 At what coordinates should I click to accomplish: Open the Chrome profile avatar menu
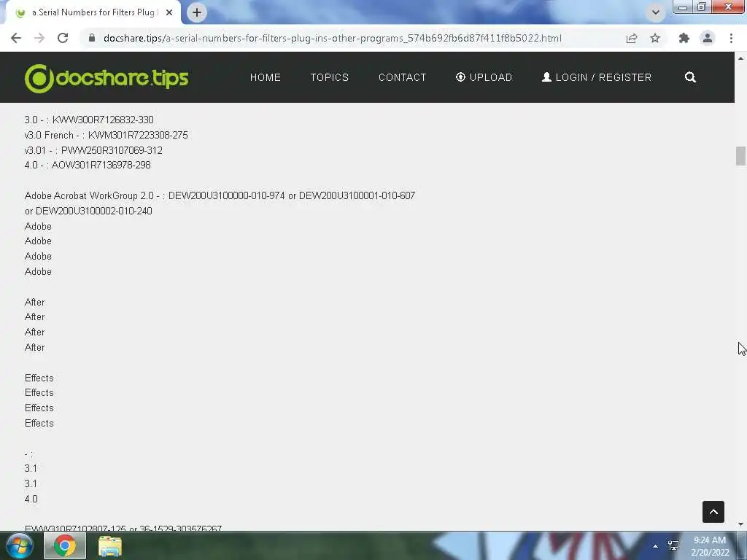tap(708, 38)
